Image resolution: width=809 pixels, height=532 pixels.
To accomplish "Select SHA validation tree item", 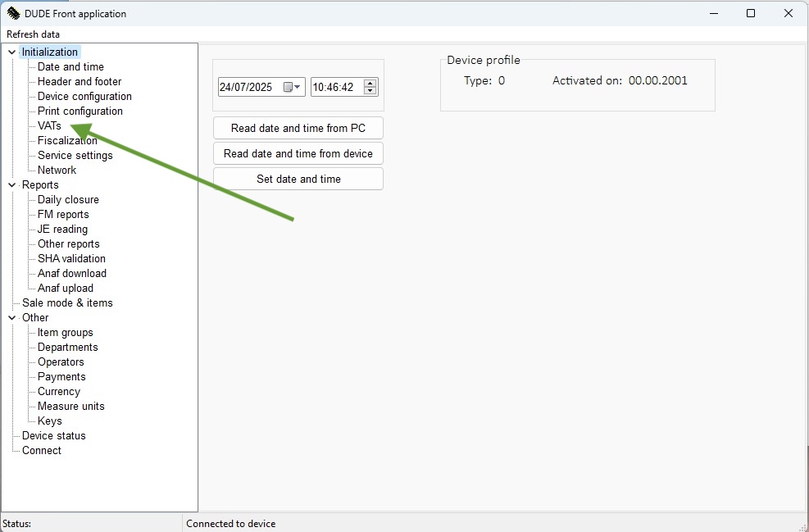I will point(71,258).
